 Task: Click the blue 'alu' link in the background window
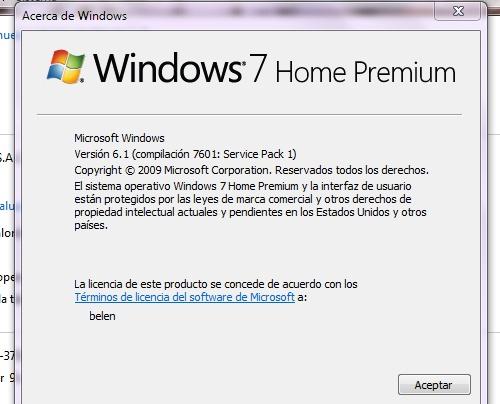(7, 206)
